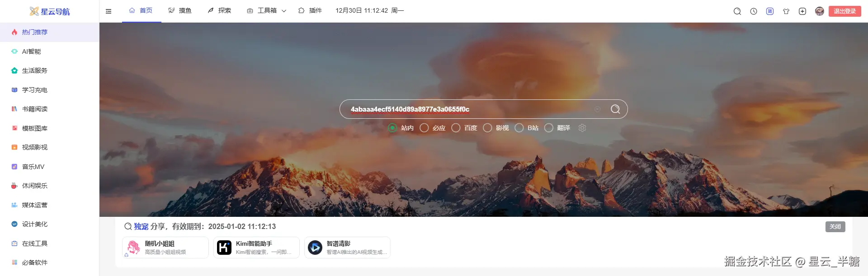Viewport: 868px width, 276px height.
Task: Open the 随机小姐姐 title link
Action: (x=160, y=243)
